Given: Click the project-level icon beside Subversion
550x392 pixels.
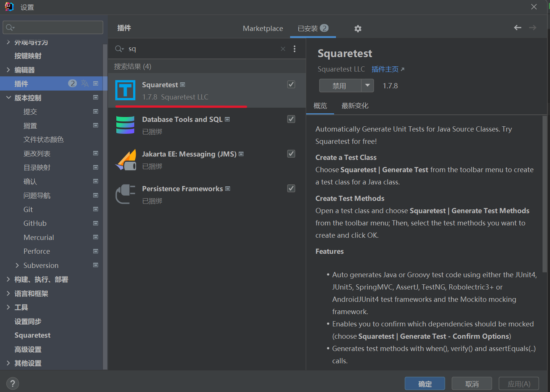Looking at the screenshot, I should click(x=96, y=265).
